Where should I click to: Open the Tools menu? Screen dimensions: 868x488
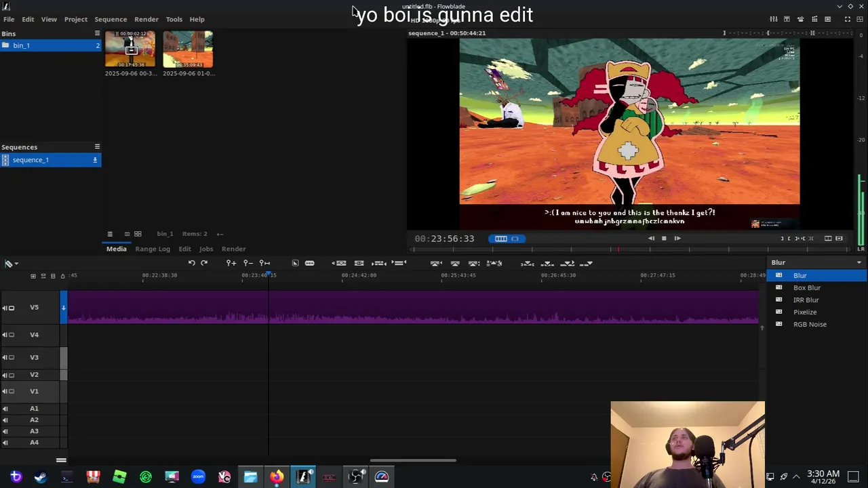point(174,19)
